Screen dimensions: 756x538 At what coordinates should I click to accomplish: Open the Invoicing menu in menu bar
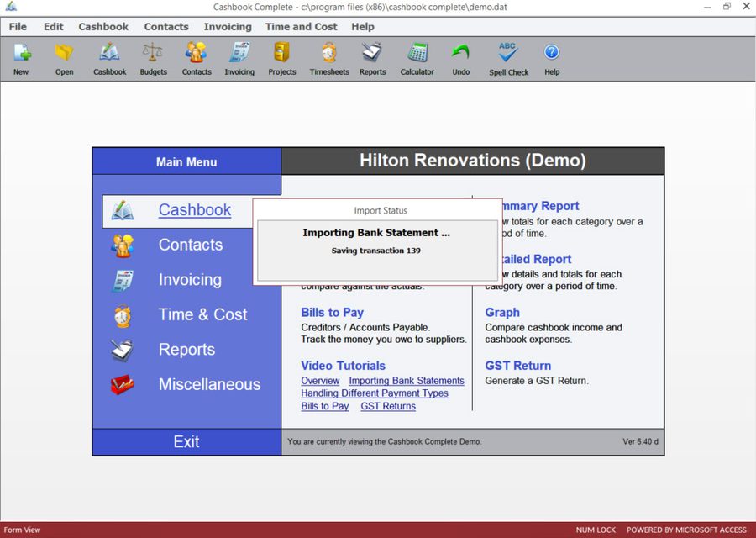pyautogui.click(x=228, y=27)
